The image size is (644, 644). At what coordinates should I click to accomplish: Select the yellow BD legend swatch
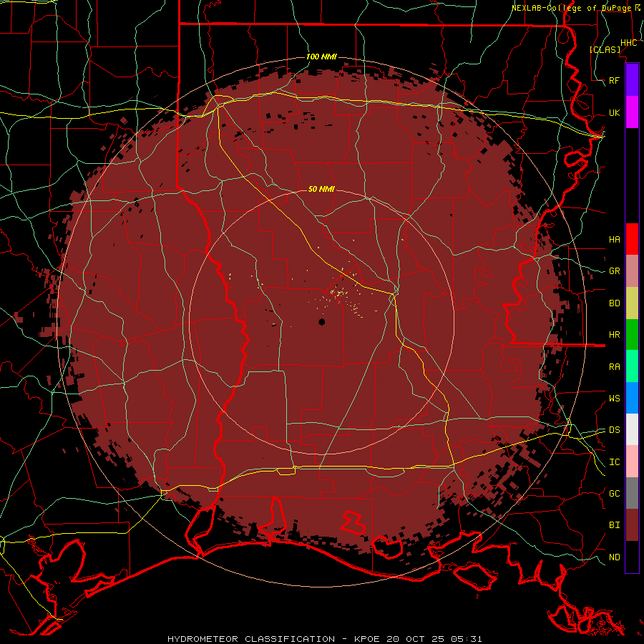pyautogui.click(x=632, y=303)
